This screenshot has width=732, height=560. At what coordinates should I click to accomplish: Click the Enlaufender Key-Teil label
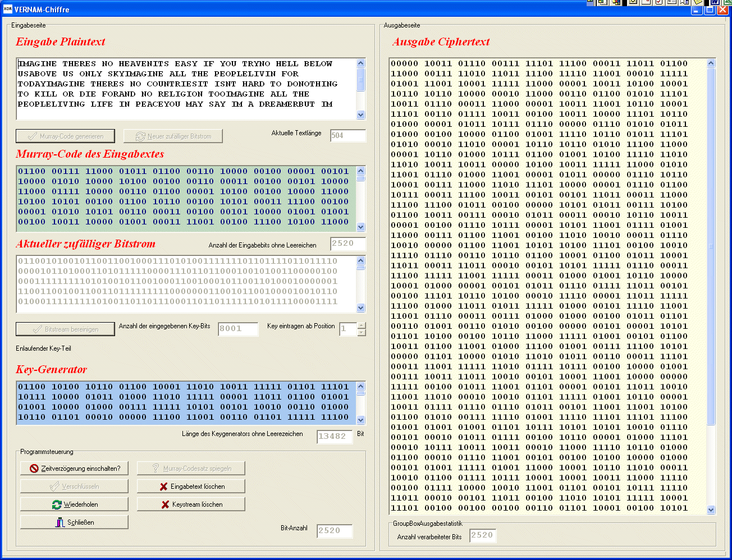coord(44,348)
